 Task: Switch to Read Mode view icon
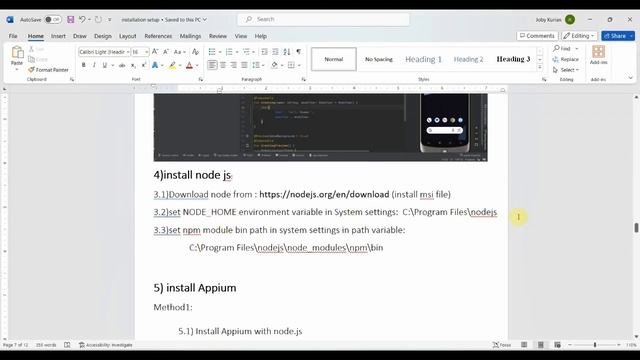[x=524, y=345]
